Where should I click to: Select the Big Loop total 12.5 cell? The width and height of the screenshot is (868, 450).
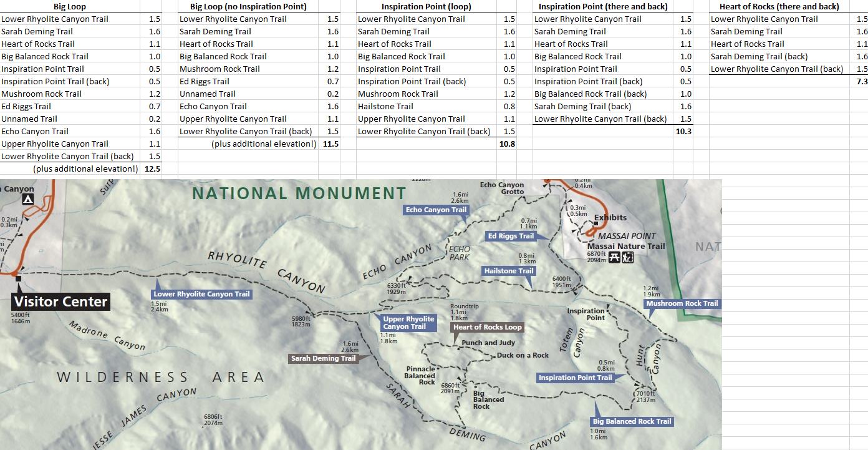(x=152, y=169)
